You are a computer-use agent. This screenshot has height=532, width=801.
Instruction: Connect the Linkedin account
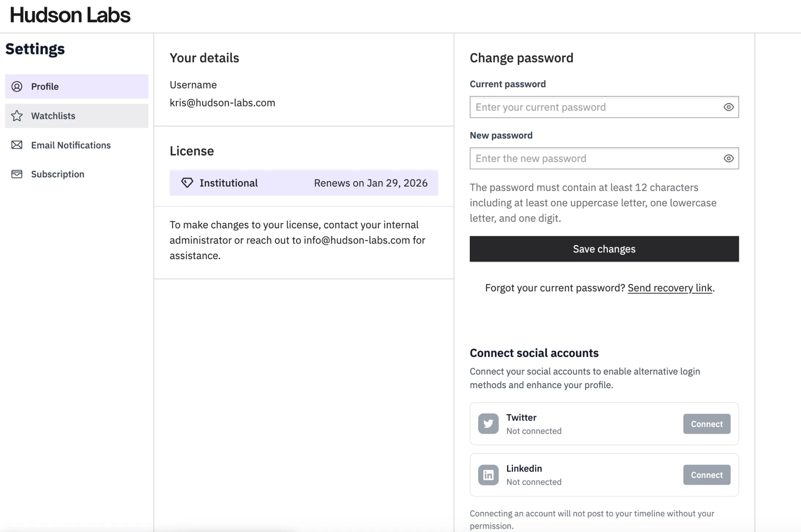pyautogui.click(x=706, y=475)
